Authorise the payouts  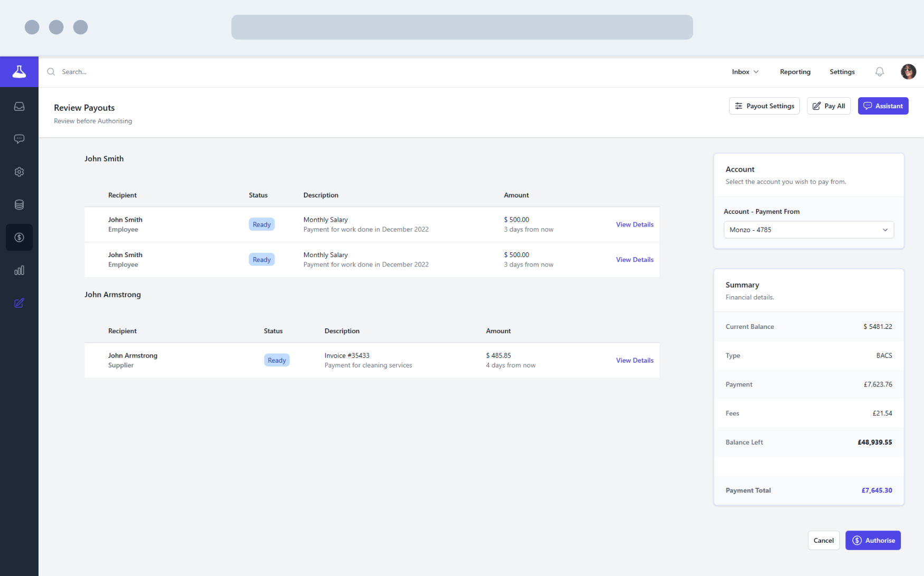coord(873,541)
